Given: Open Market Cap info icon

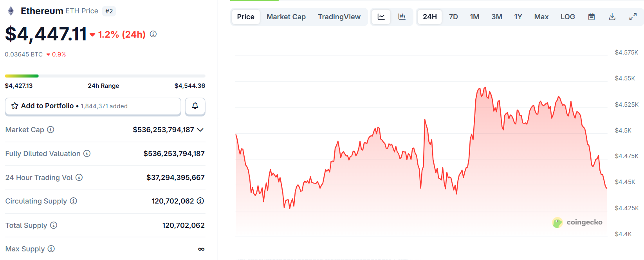Looking at the screenshot, I should pos(51,129).
